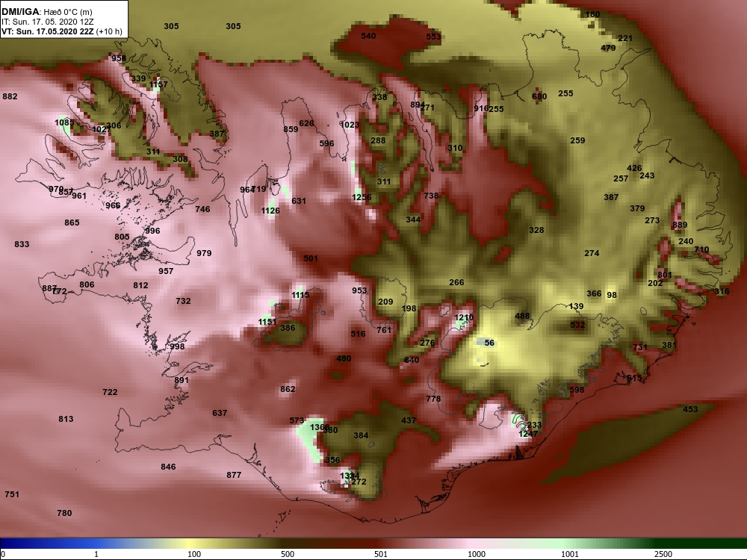Click the map value '180'
This screenshot has width=747, height=560.
click(592, 14)
